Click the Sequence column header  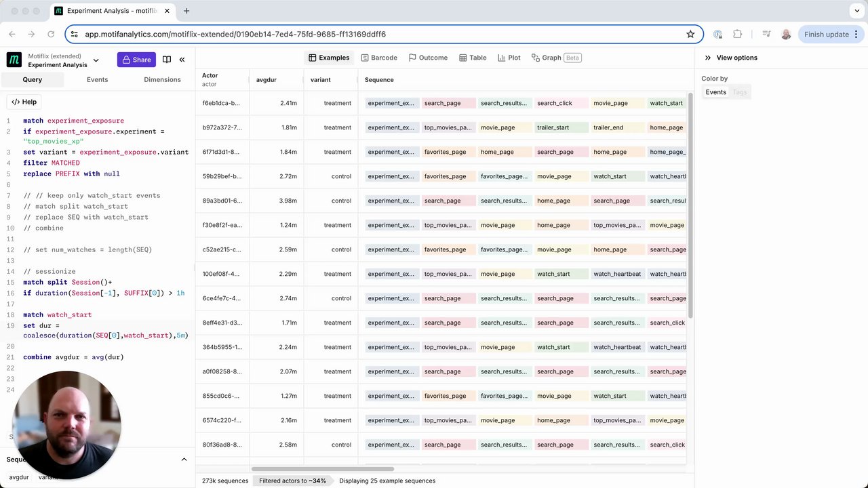click(x=379, y=79)
